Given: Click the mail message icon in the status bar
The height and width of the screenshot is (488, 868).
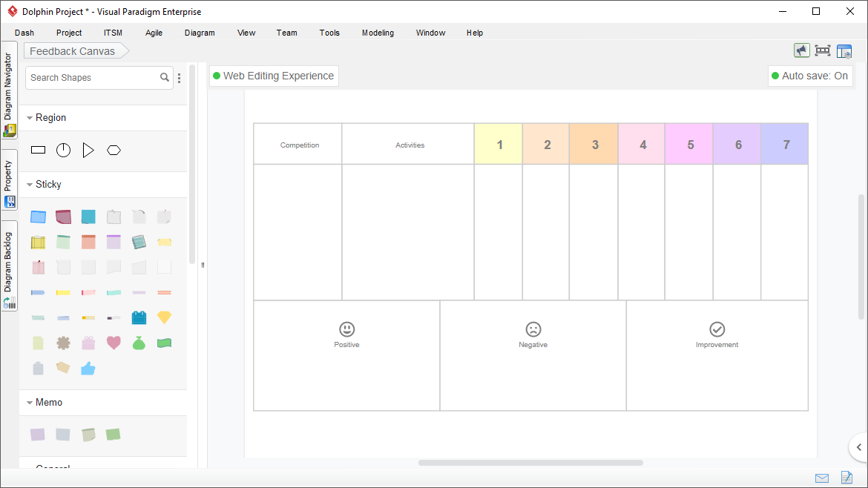Looking at the screenshot, I should point(822,478).
